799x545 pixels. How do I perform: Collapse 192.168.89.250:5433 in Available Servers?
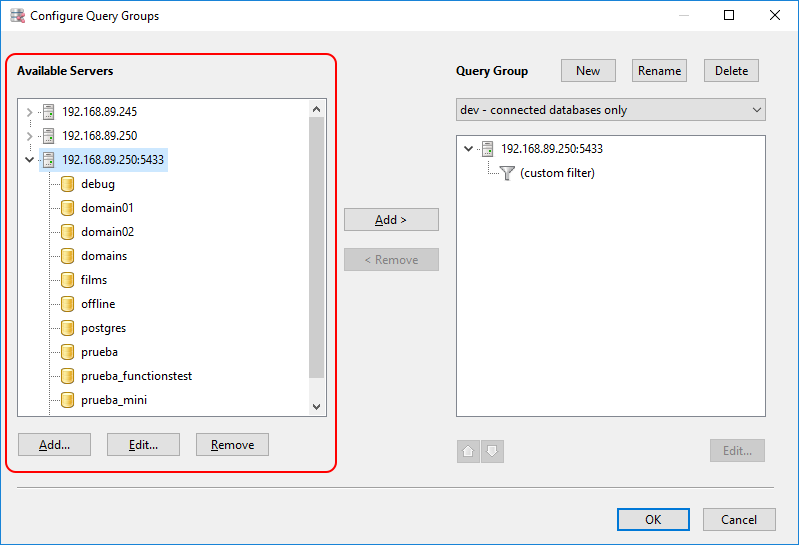(x=30, y=160)
